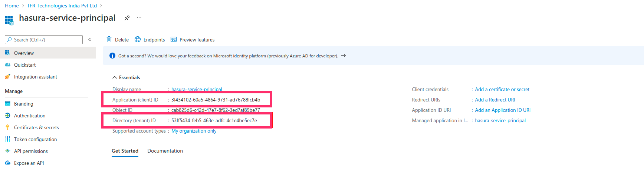Viewport: 644px width, 170px height.
Task: Click the Integration assistant rocket icon
Action: click(x=7, y=77)
